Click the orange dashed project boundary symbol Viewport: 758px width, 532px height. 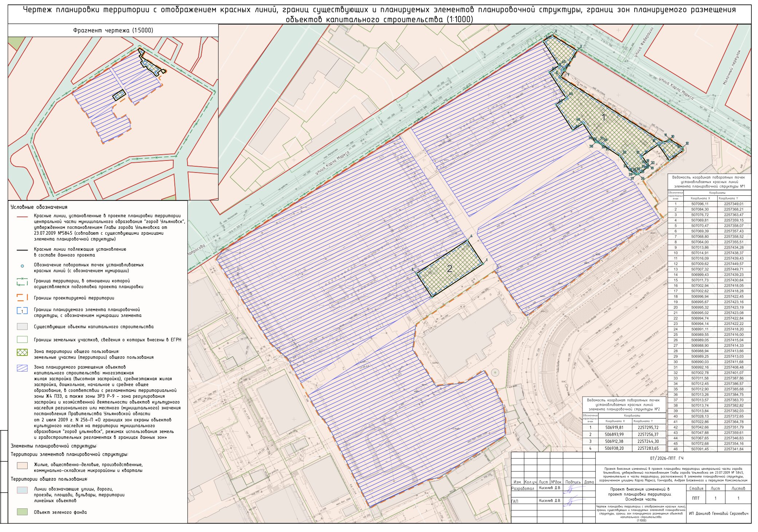pyautogui.click(x=22, y=298)
